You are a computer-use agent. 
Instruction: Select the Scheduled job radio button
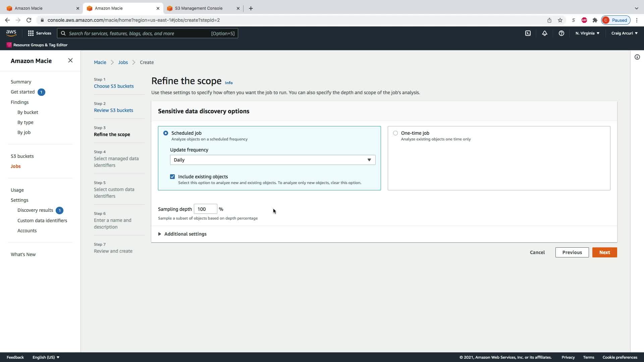[166, 133]
